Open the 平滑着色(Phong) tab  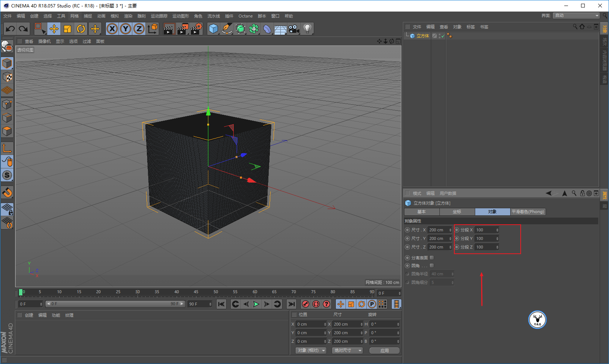528,212
